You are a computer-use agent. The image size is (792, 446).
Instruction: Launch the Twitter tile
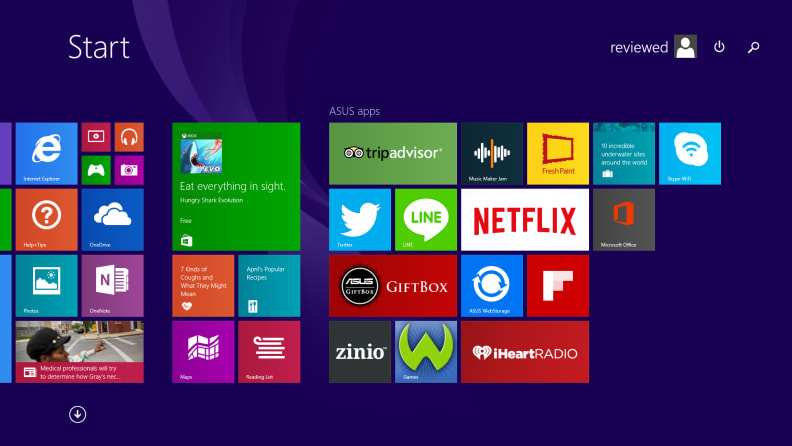[x=360, y=220]
